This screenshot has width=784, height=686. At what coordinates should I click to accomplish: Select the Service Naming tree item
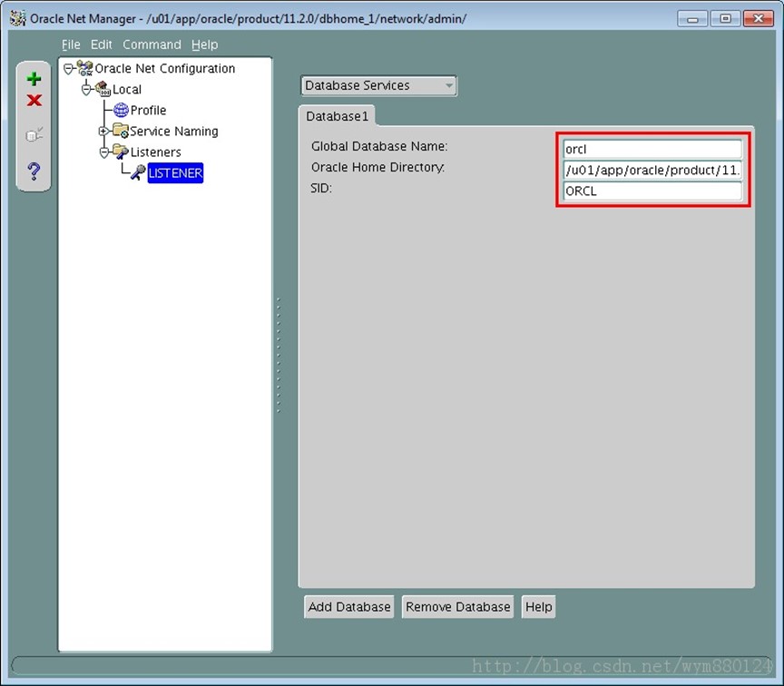pos(174,131)
